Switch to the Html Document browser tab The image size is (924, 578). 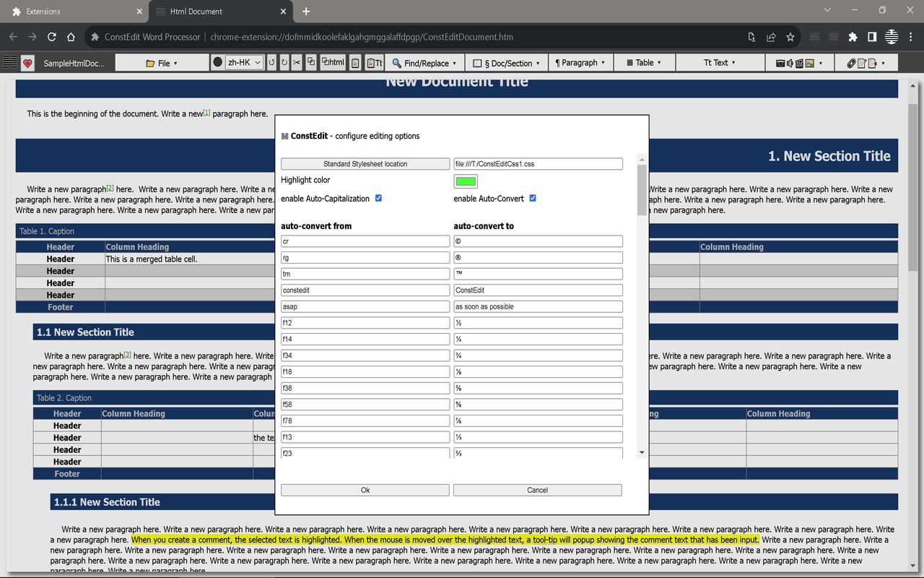pyautogui.click(x=219, y=12)
